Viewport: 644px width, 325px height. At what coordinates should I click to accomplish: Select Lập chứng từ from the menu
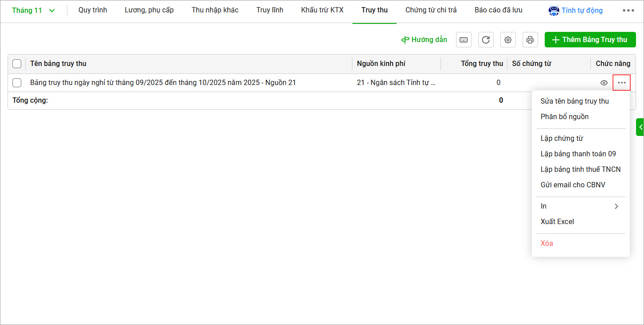pos(562,139)
